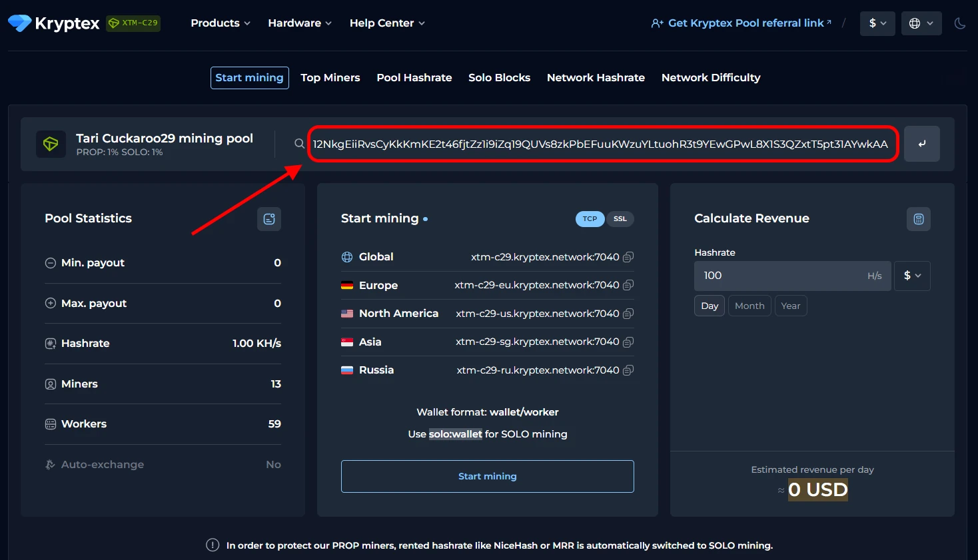Click the Kryptex logo

tap(54, 23)
